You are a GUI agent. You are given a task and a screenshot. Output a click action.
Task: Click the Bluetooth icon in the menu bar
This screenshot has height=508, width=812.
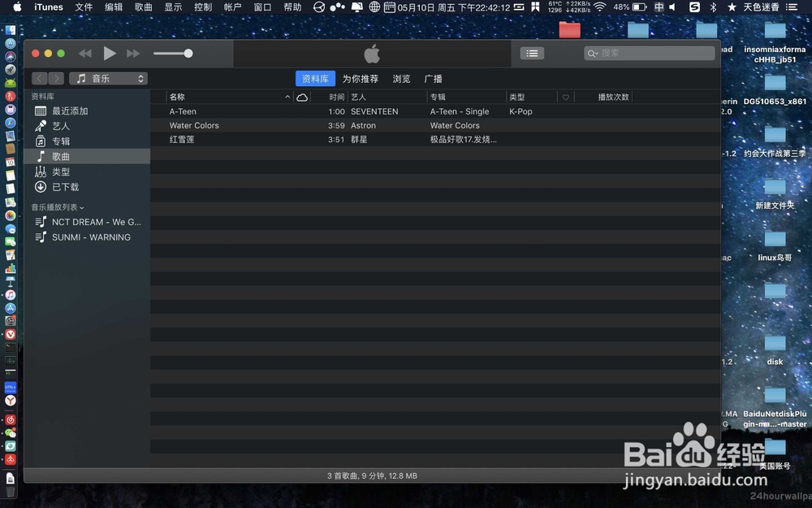click(713, 7)
